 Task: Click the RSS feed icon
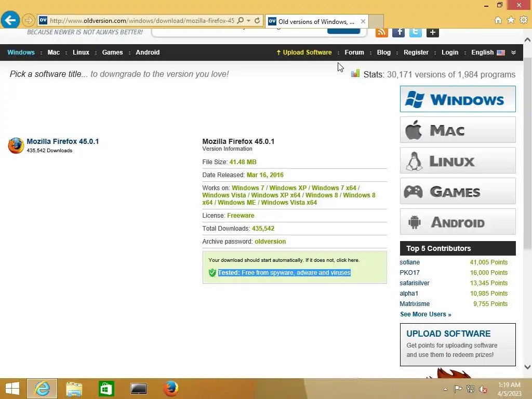point(382,33)
